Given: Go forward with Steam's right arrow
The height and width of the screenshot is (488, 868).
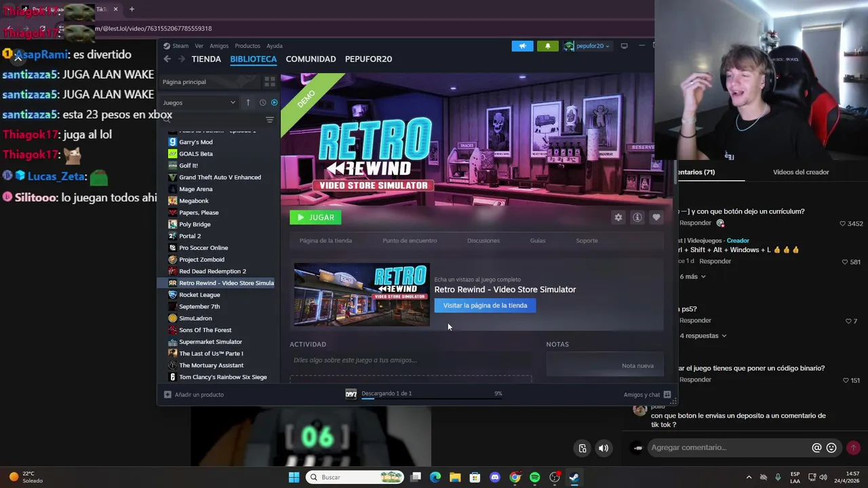Looking at the screenshot, I should [181, 59].
